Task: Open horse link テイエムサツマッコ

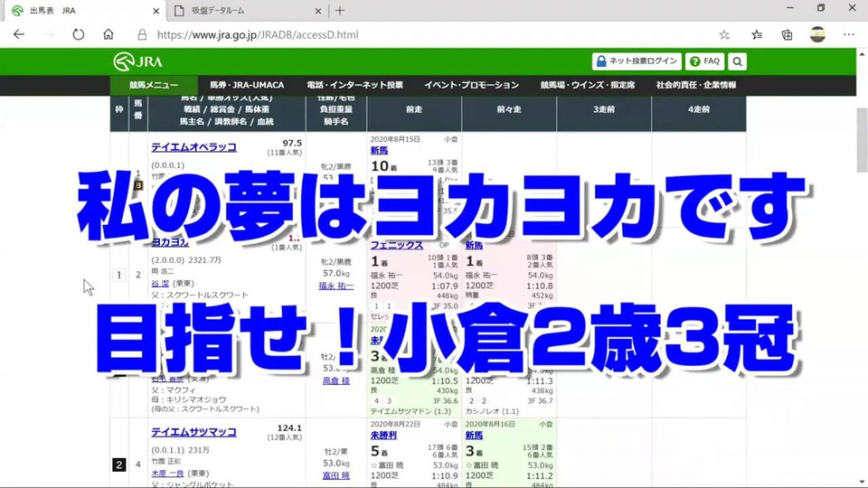Action: [193, 432]
